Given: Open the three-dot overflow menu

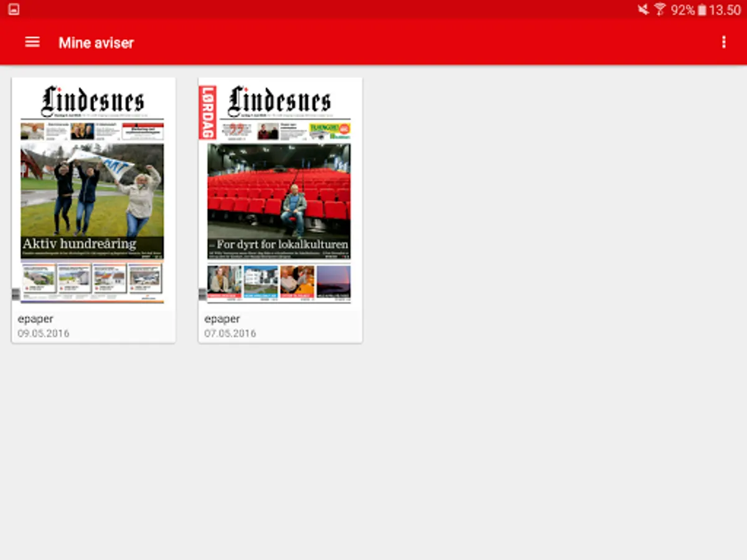Looking at the screenshot, I should pyautogui.click(x=723, y=42).
